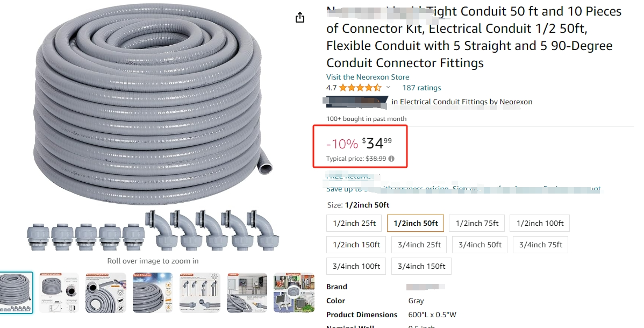Open the last Wide Application thumbnail
This screenshot has width=644, height=328.
(x=294, y=291)
